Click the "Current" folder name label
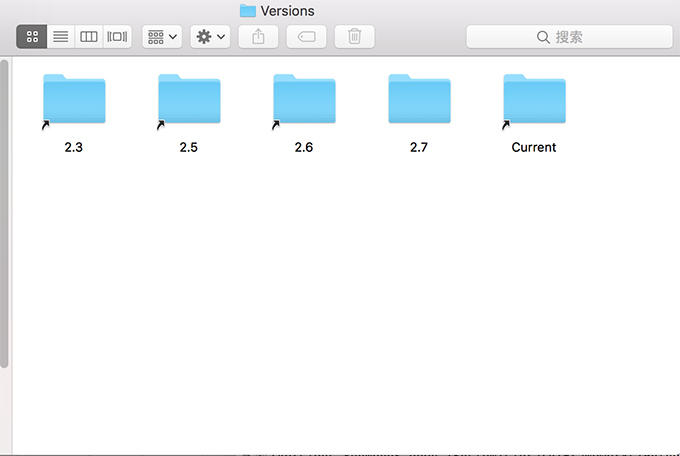The image size is (680, 456). (x=534, y=147)
